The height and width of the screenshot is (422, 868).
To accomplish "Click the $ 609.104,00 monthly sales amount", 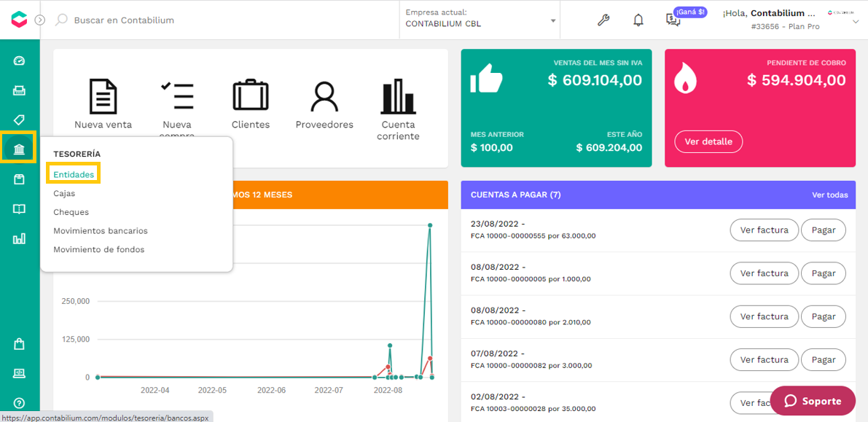I will (x=595, y=80).
